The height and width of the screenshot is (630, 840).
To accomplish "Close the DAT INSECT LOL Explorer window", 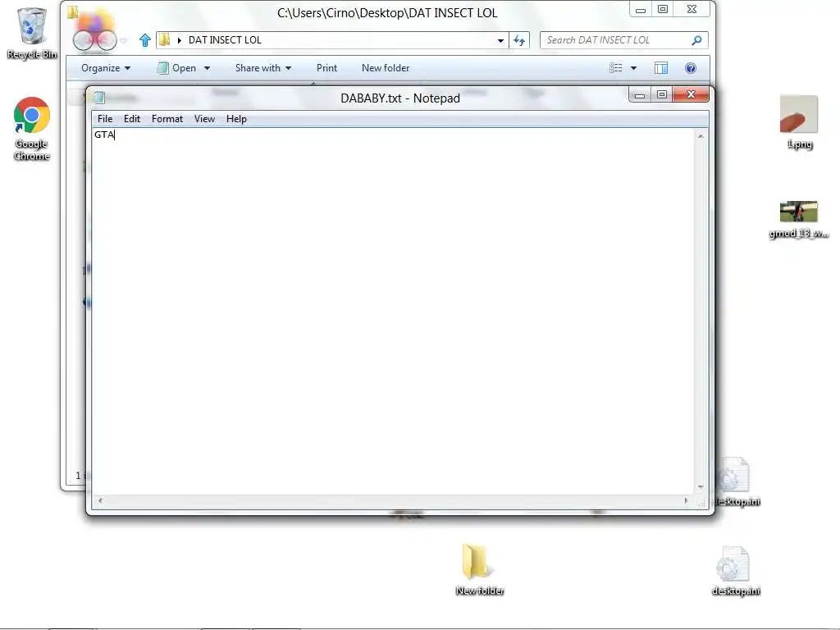I will click(x=692, y=10).
